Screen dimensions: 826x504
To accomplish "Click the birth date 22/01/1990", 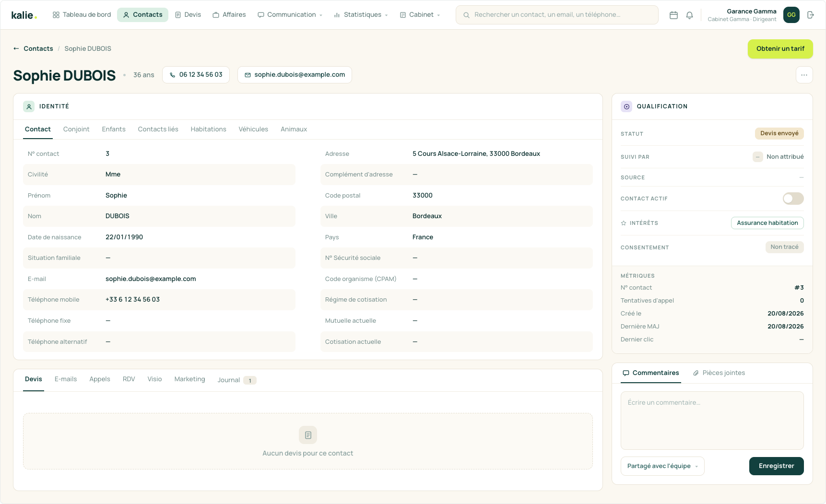I will [x=124, y=237].
